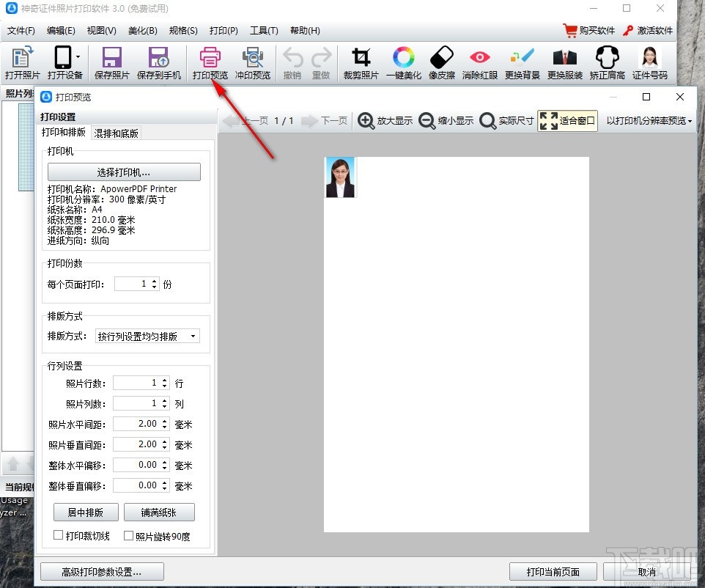Click 实际尺寸 magnifier icon
Image resolution: width=705 pixels, height=588 pixels.
click(x=506, y=120)
